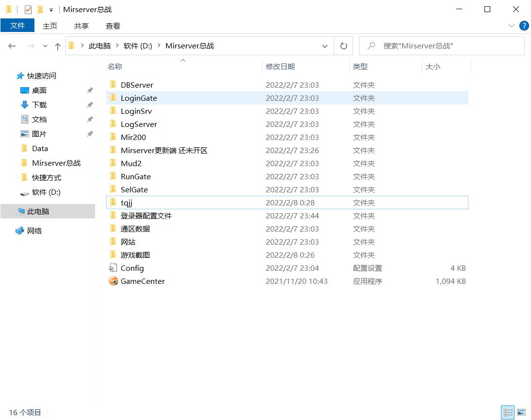Go up one folder level arrow

point(58,46)
